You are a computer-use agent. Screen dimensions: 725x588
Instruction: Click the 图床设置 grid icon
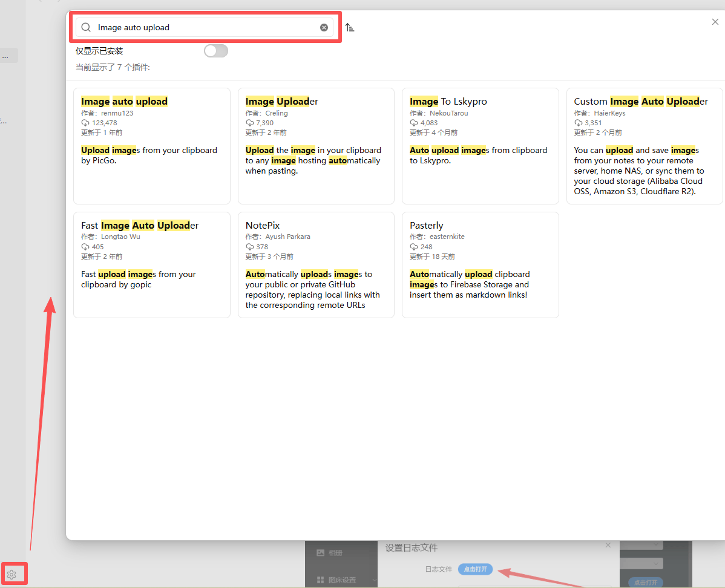pos(320,580)
